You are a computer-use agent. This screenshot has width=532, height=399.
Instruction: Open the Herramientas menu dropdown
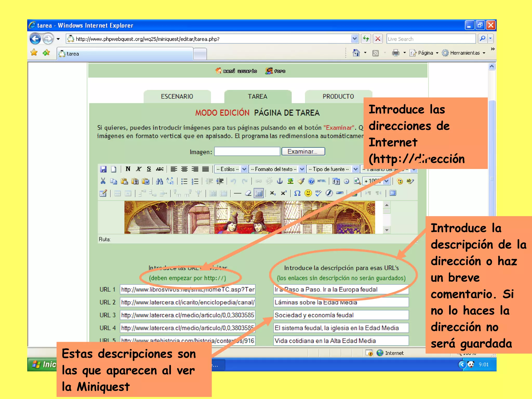[x=464, y=53]
